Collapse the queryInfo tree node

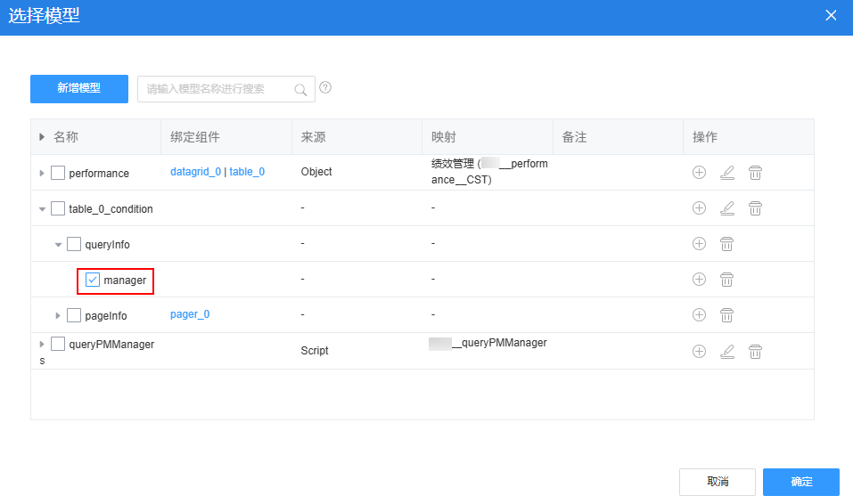click(x=58, y=245)
